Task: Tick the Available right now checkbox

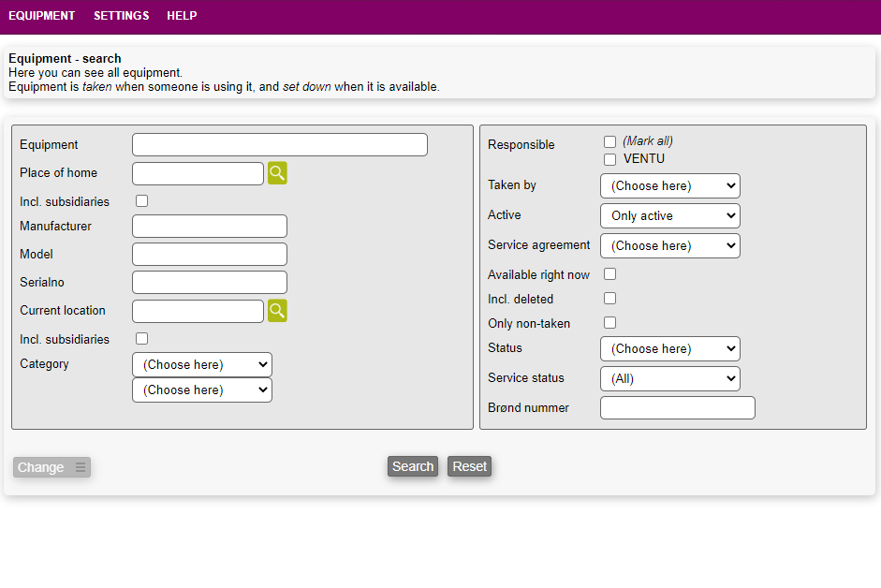Action: (x=609, y=274)
